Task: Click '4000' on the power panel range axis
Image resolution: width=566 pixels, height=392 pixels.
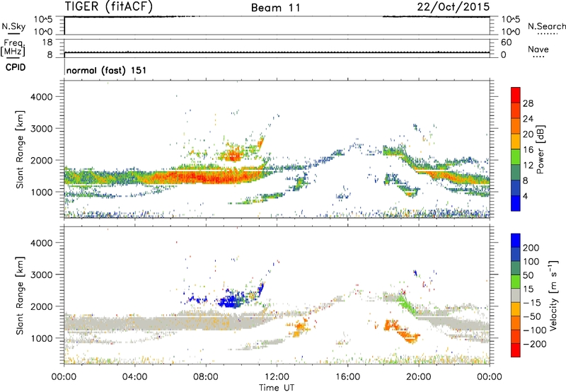Action: coord(42,97)
